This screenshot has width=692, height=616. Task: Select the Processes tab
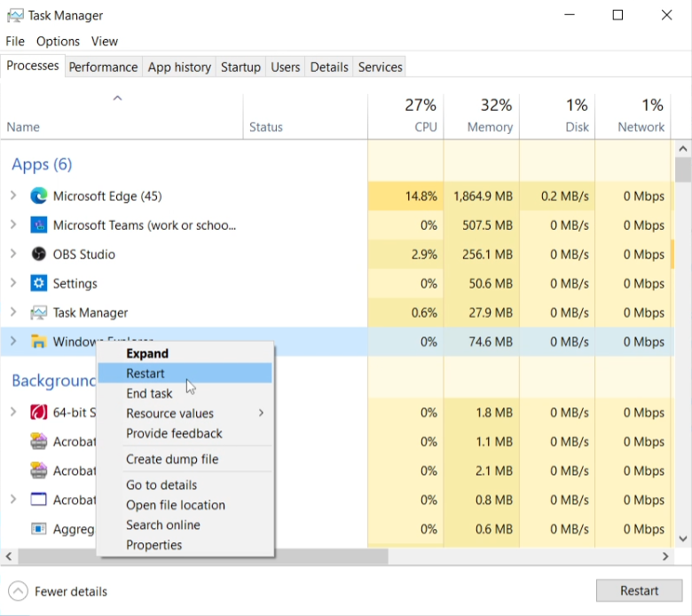[x=33, y=66]
